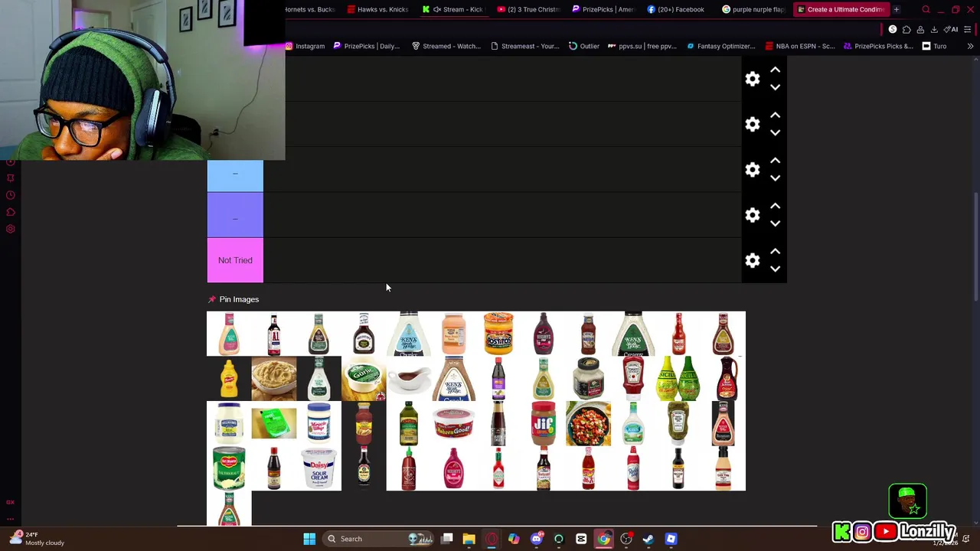Select the Not Tried tier label
980x551 pixels.
pyautogui.click(x=235, y=260)
